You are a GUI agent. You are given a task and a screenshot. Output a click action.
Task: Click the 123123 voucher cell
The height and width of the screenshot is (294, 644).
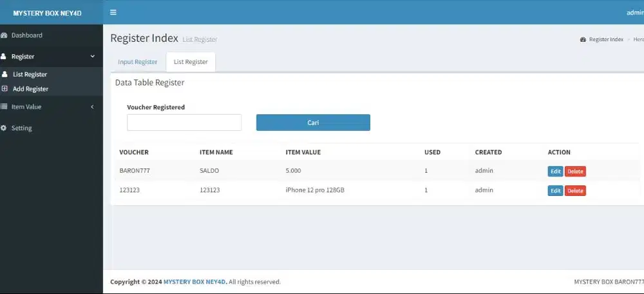pos(129,190)
